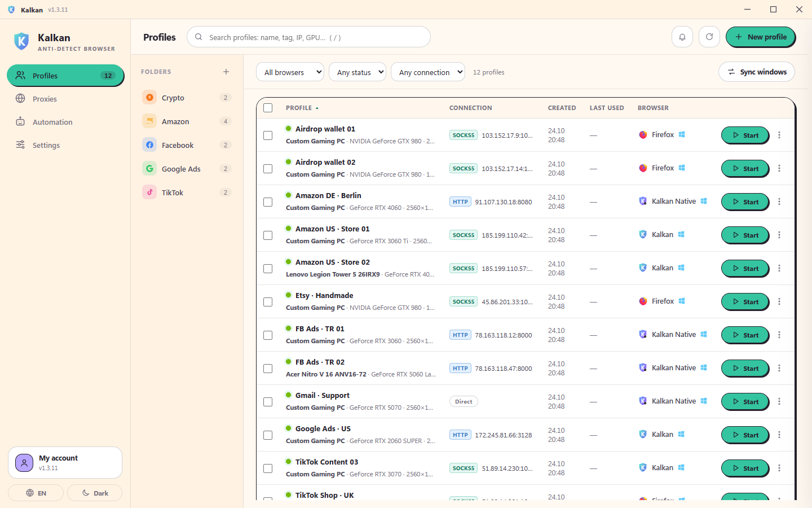Click the Etsy · Handmade profile name
This screenshot has width=812, height=508.
pos(324,295)
